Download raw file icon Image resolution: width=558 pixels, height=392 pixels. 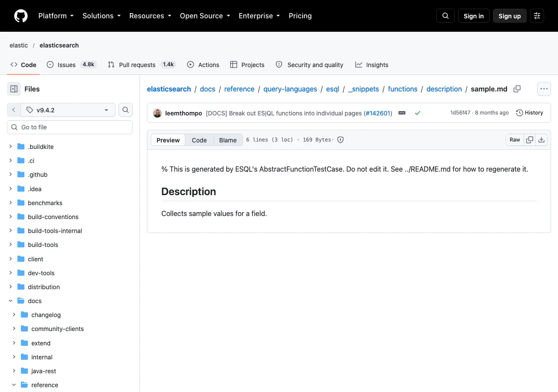coord(541,140)
